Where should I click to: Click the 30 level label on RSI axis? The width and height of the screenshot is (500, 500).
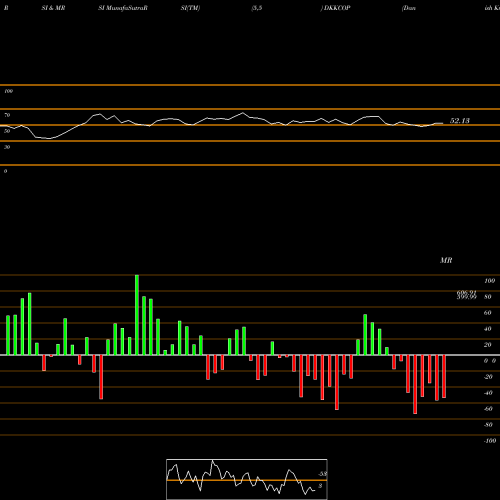click(x=7, y=147)
